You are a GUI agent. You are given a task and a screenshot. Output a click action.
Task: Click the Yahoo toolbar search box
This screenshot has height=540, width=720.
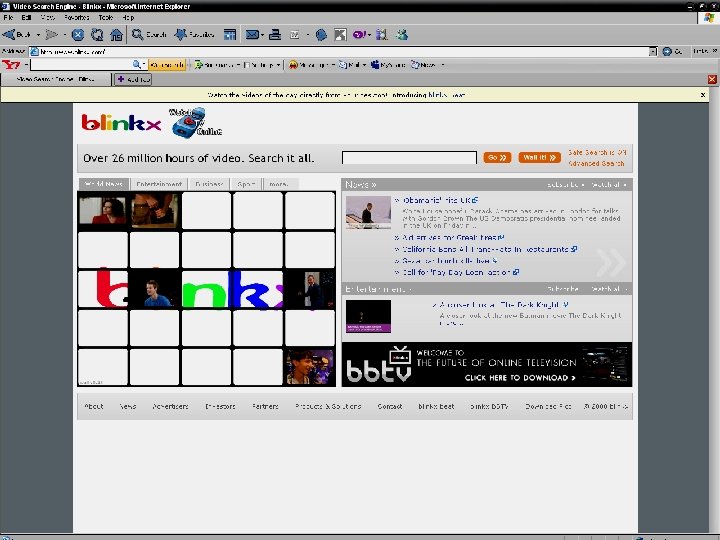[x=81, y=65]
